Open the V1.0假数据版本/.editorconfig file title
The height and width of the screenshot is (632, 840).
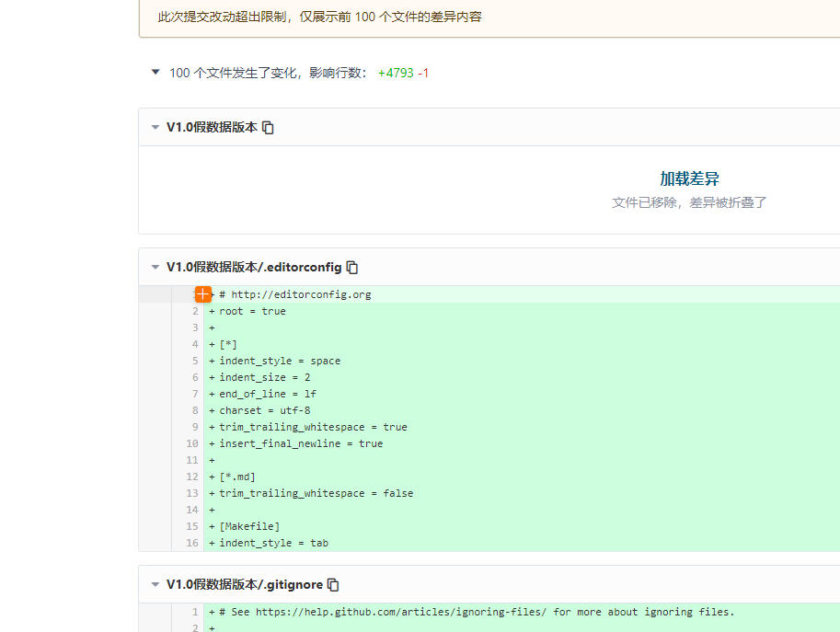tap(254, 268)
